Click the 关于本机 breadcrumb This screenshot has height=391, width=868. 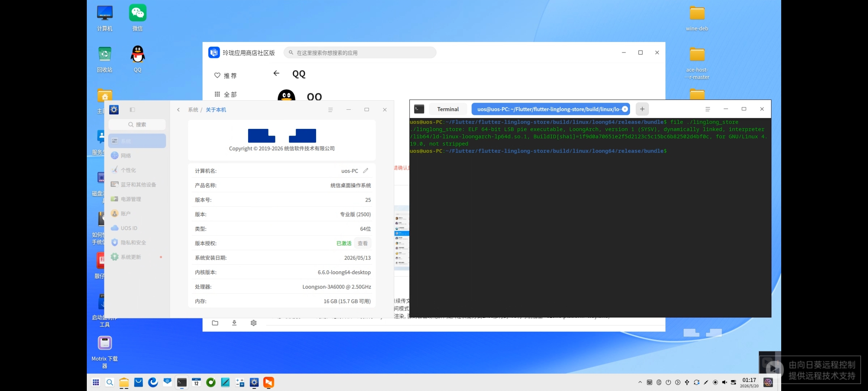216,110
